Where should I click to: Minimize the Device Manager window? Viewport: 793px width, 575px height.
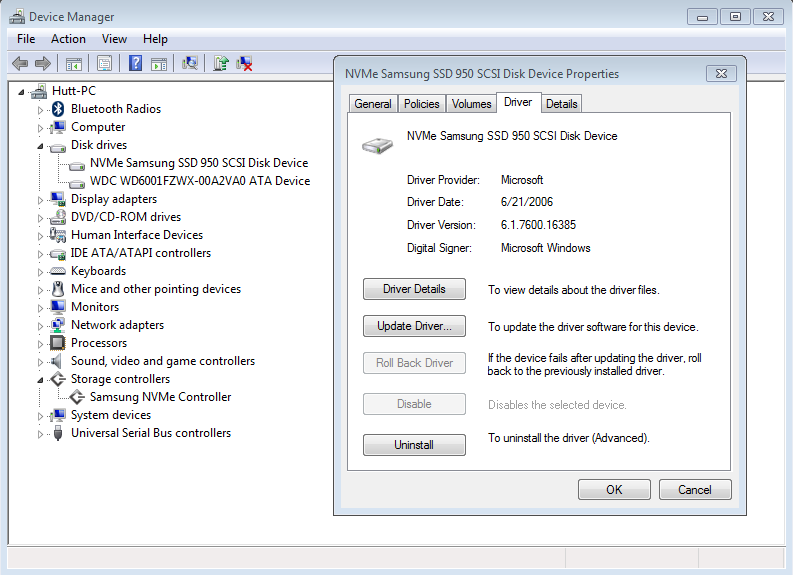point(702,17)
